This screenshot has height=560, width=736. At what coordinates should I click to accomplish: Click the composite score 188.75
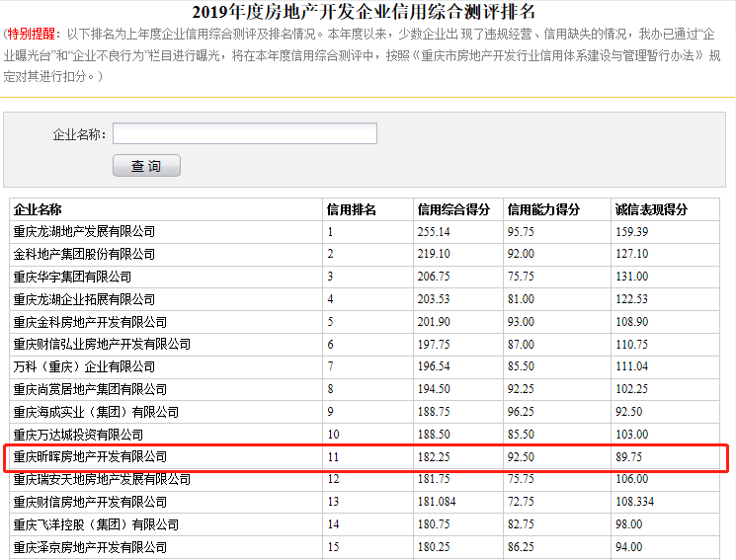click(x=434, y=412)
